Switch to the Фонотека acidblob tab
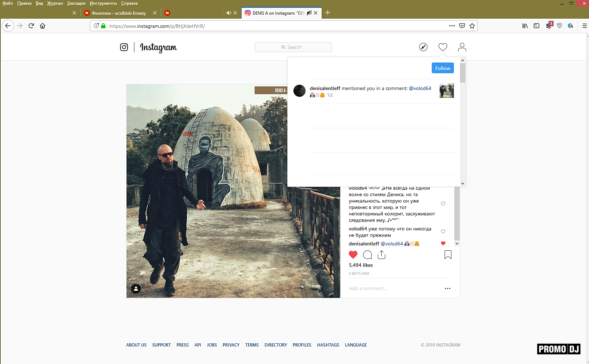The height and width of the screenshot is (364, 589). (x=119, y=13)
